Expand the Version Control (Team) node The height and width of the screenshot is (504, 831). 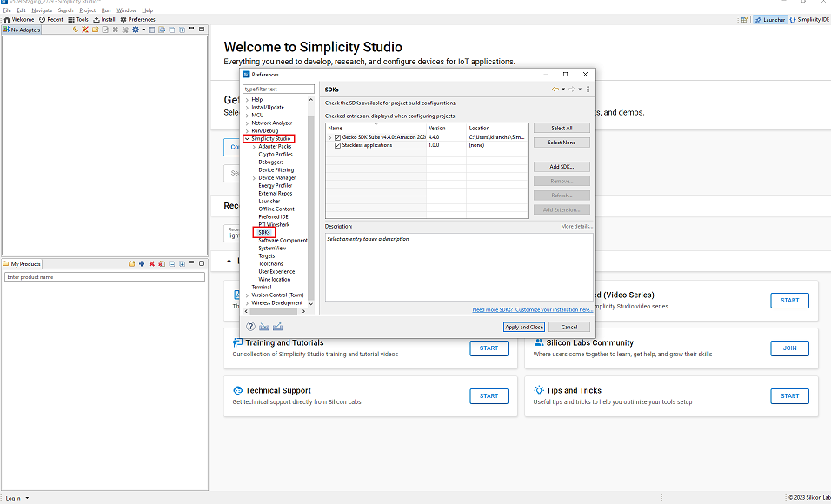click(x=247, y=295)
